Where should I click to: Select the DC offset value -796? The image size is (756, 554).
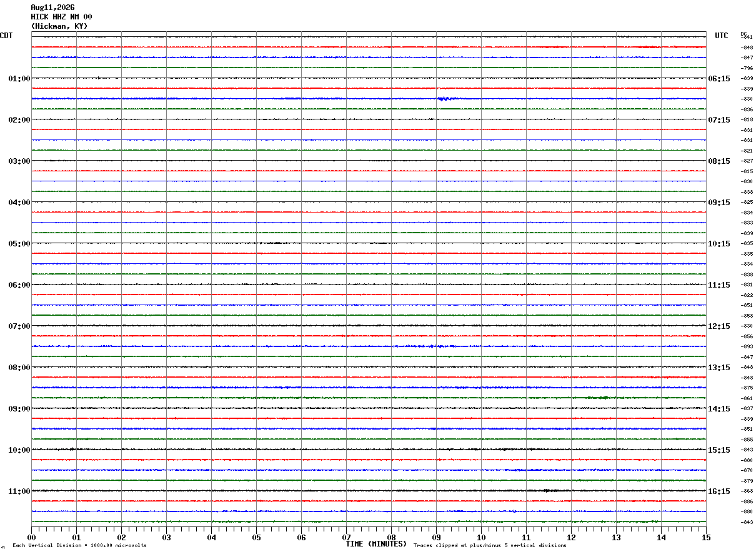(x=747, y=68)
